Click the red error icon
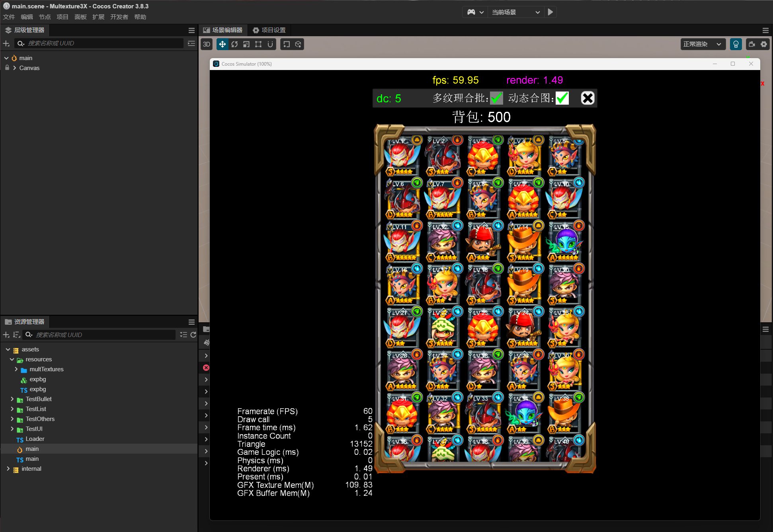773x532 pixels. pyautogui.click(x=206, y=368)
